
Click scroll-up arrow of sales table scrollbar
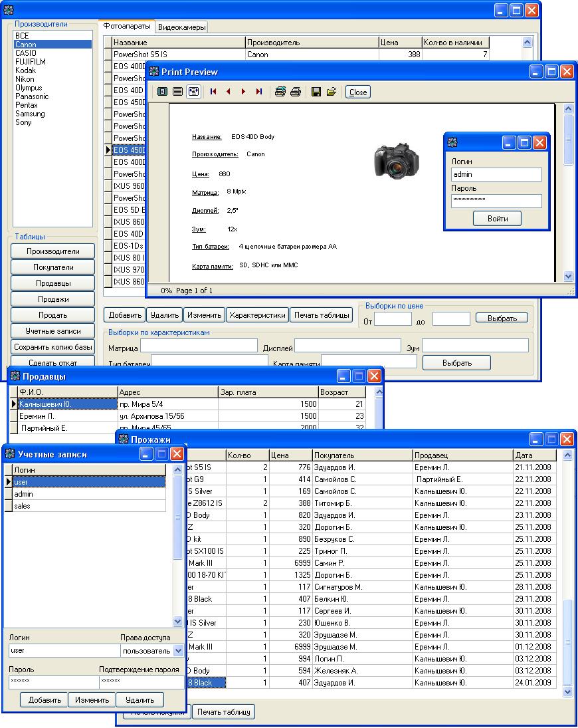pos(567,455)
